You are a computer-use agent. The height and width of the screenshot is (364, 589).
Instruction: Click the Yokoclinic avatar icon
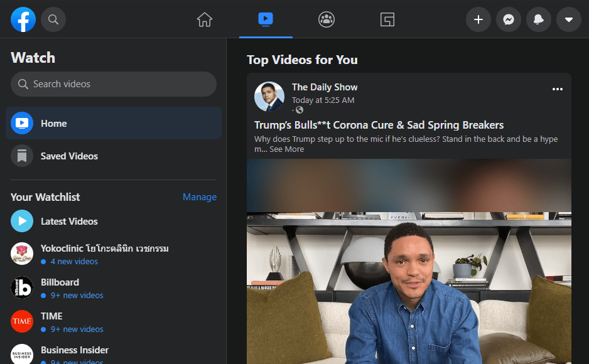click(x=22, y=254)
